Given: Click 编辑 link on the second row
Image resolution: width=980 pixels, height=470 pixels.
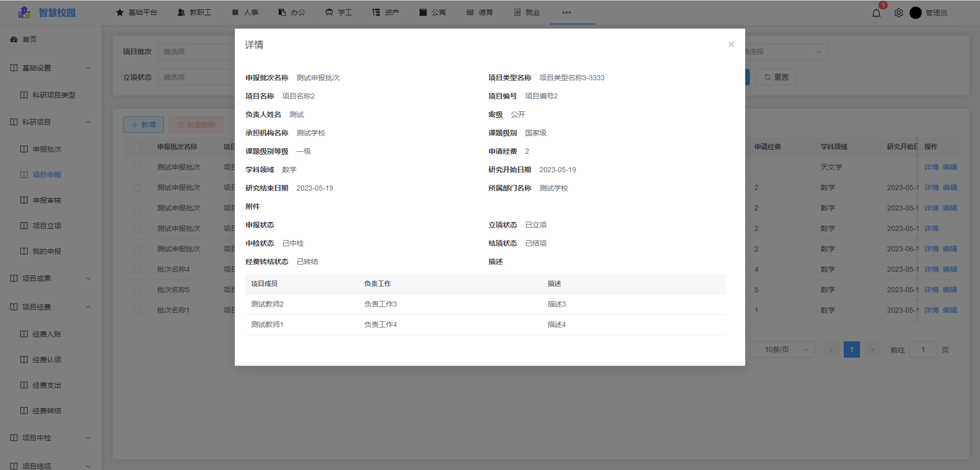Looking at the screenshot, I should 950,187.
